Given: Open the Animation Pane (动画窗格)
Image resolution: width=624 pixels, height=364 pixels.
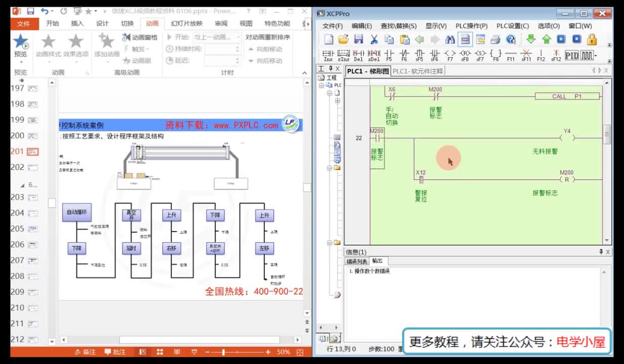Looking at the screenshot, I should pos(140,37).
